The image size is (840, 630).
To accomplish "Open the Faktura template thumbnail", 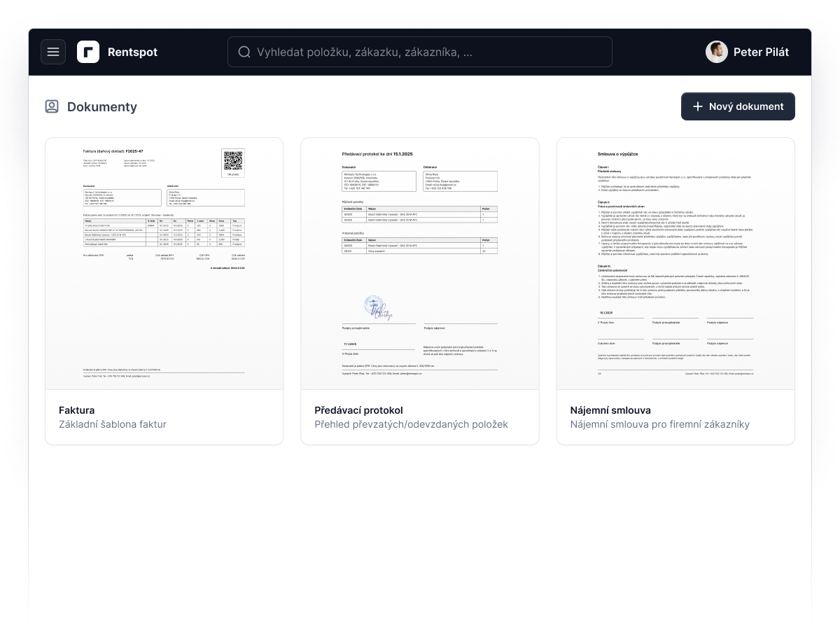I will (x=164, y=264).
